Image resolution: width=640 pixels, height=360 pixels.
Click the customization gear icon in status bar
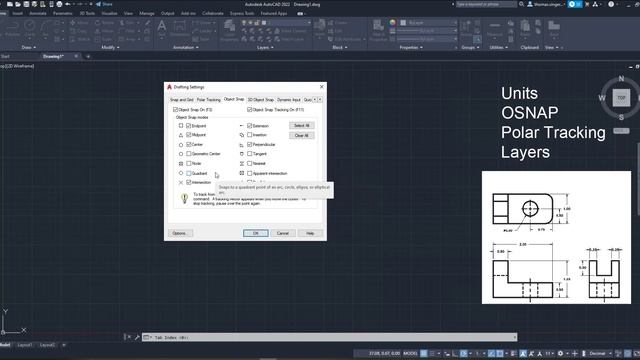(x=560, y=353)
